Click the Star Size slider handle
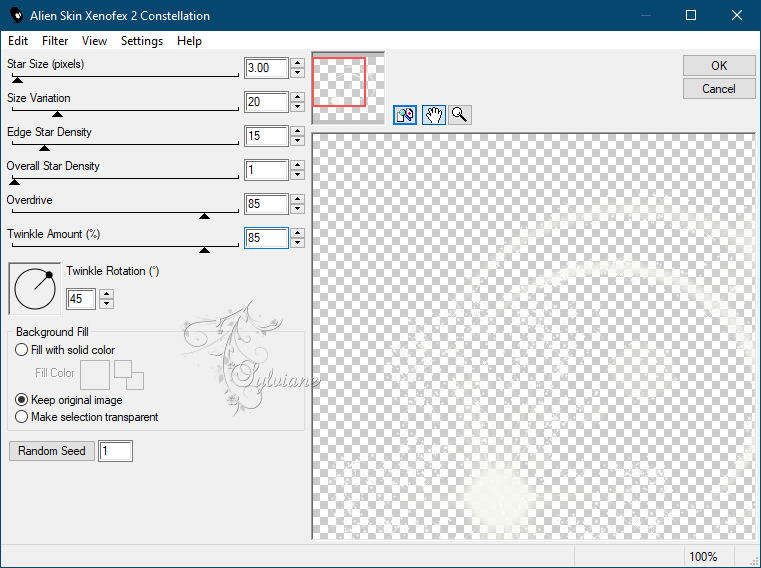 17,80
